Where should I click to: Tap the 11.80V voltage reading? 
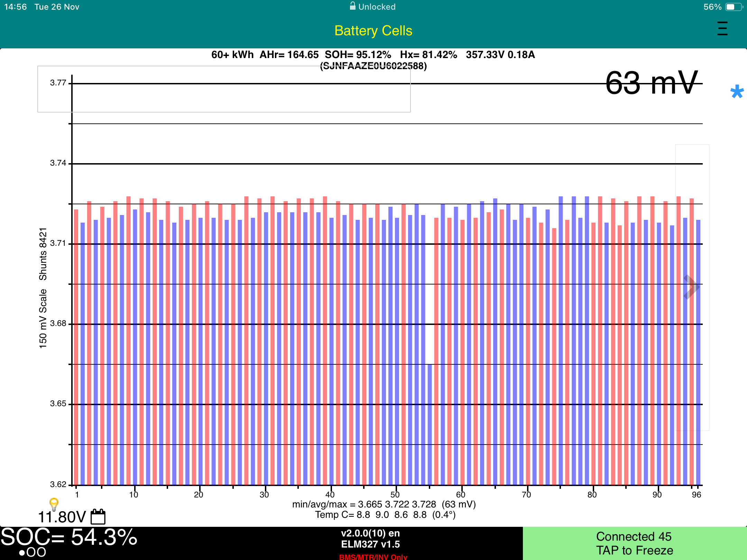click(x=62, y=517)
